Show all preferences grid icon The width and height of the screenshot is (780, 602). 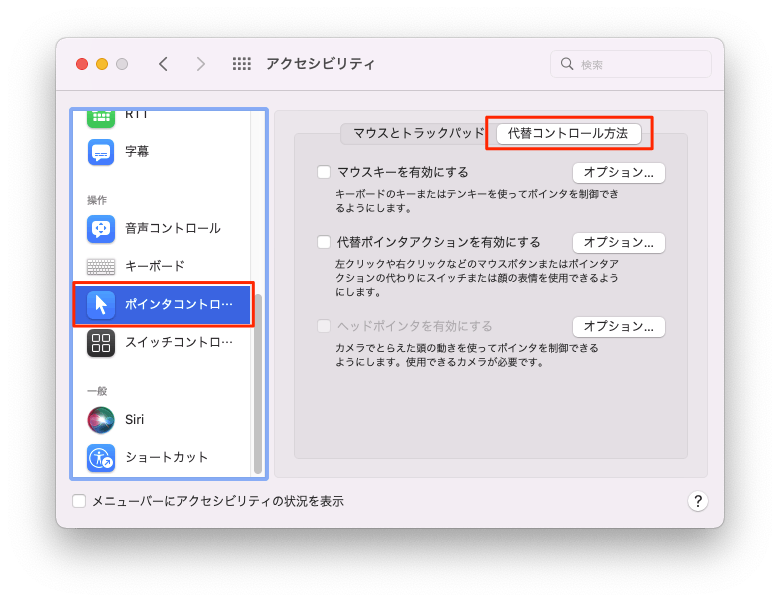tap(242, 64)
